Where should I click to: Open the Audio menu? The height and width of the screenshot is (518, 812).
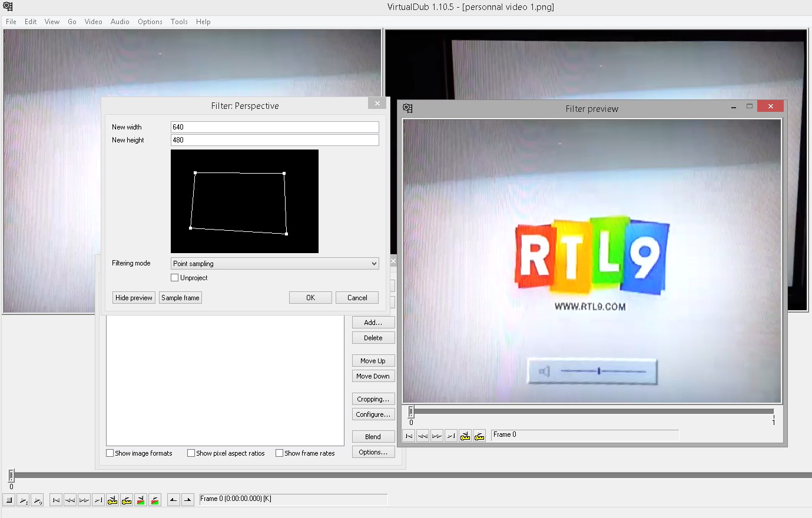click(x=120, y=22)
